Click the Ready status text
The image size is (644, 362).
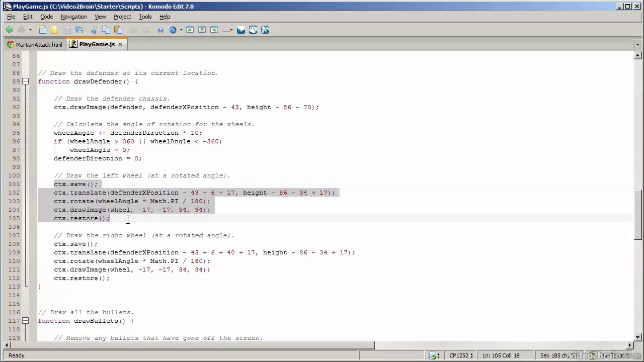click(16, 355)
